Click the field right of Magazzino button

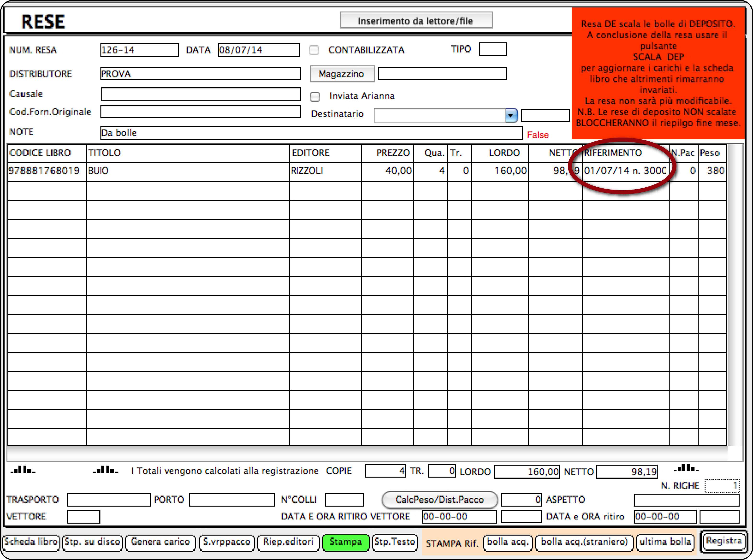pos(442,74)
